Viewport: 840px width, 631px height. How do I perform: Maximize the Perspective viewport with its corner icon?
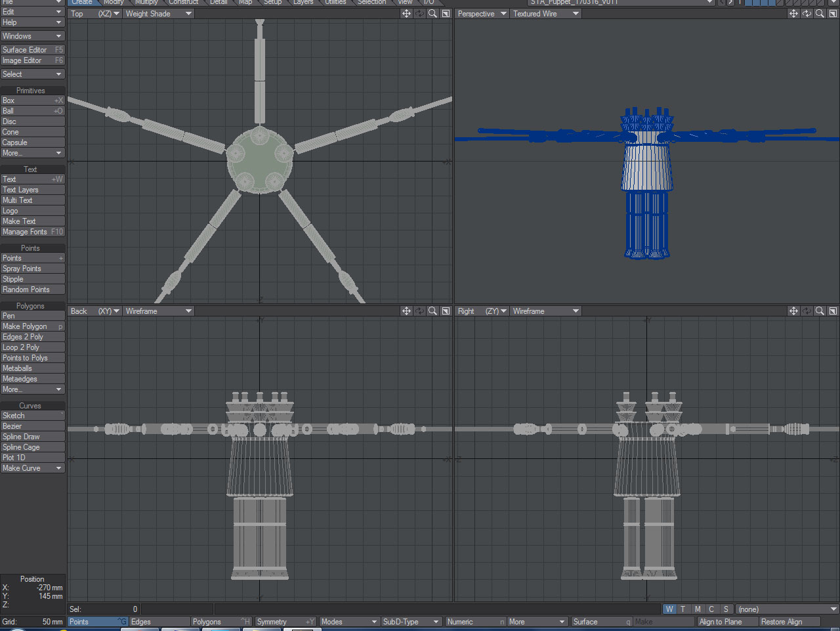point(833,13)
